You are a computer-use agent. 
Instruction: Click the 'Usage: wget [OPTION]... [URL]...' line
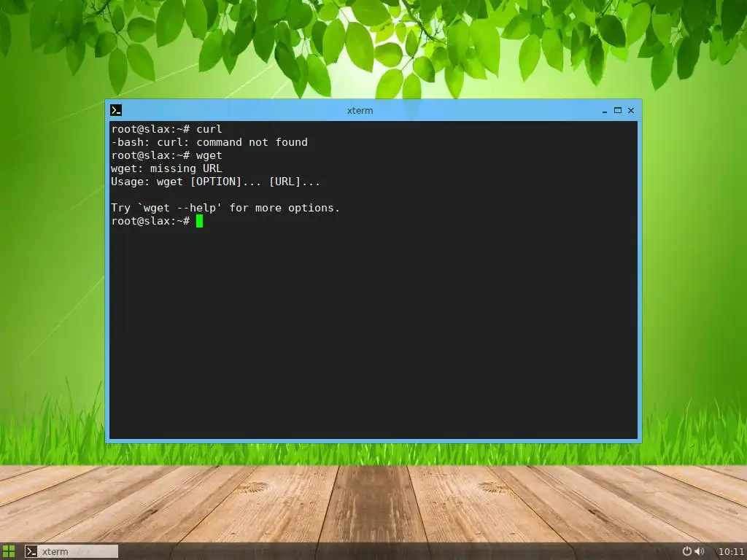pos(215,182)
